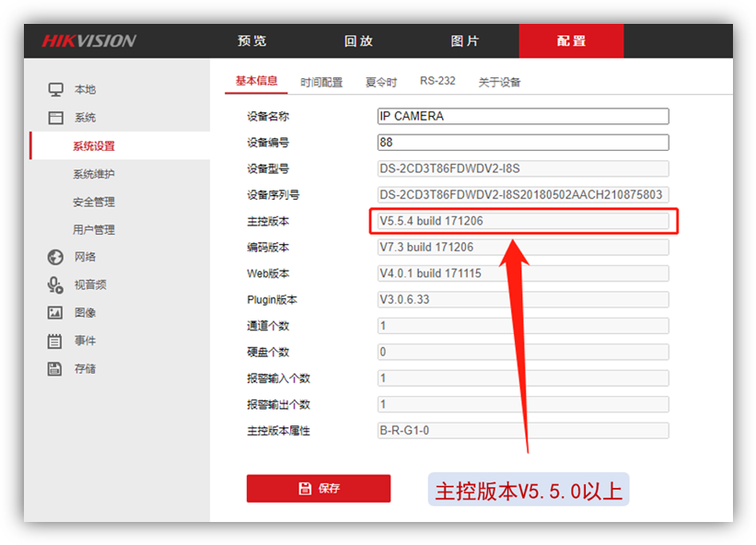Click the 报警输入个数 field

[x=523, y=378]
